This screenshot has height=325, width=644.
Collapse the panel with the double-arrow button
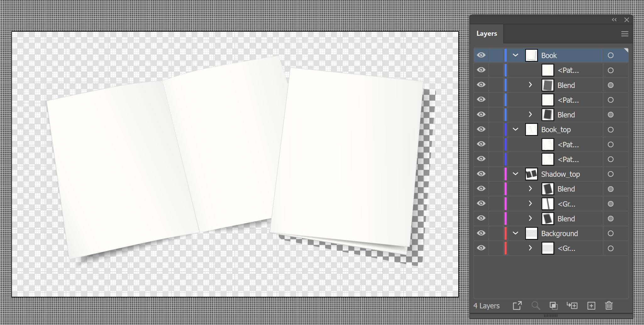614,19
